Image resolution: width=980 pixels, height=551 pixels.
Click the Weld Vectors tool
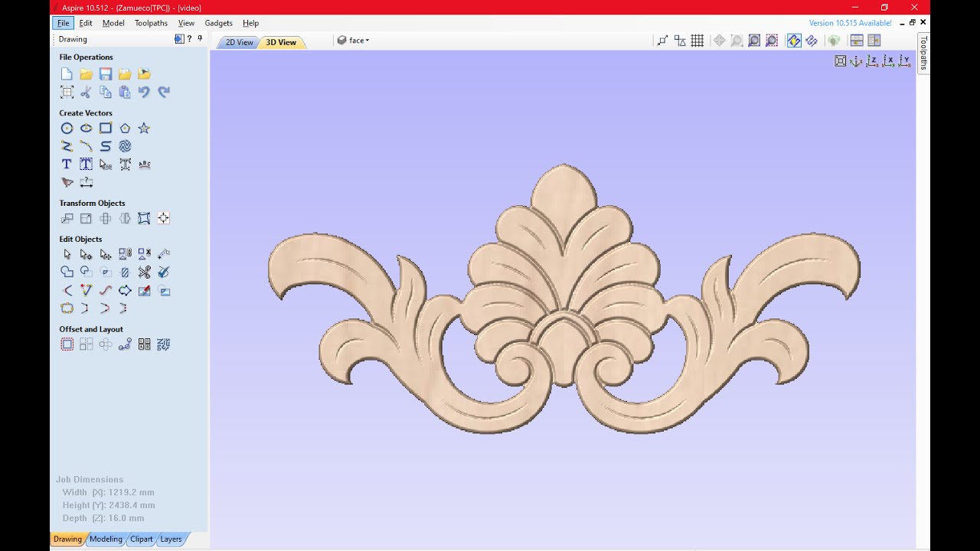pyautogui.click(x=67, y=272)
